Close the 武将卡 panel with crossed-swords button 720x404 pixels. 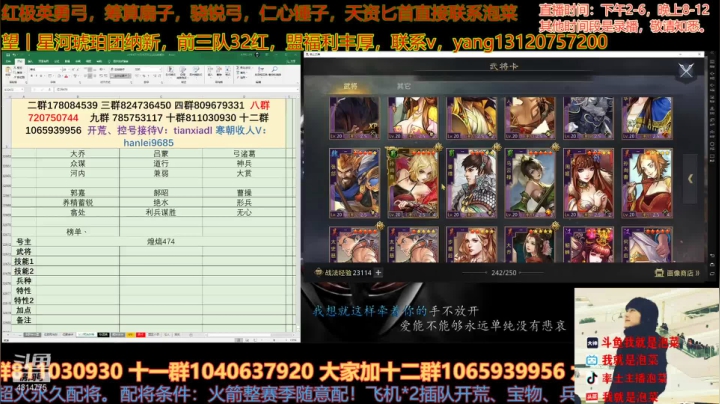click(x=686, y=71)
